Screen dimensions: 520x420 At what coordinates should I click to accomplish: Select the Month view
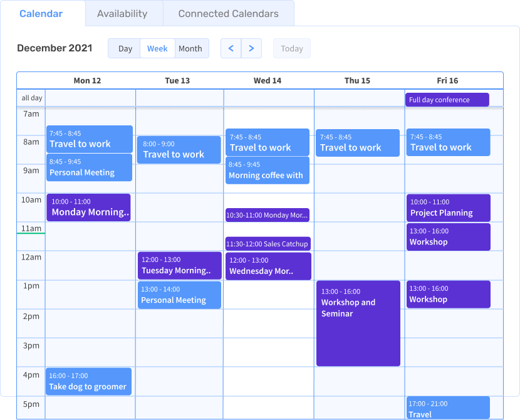(190, 48)
